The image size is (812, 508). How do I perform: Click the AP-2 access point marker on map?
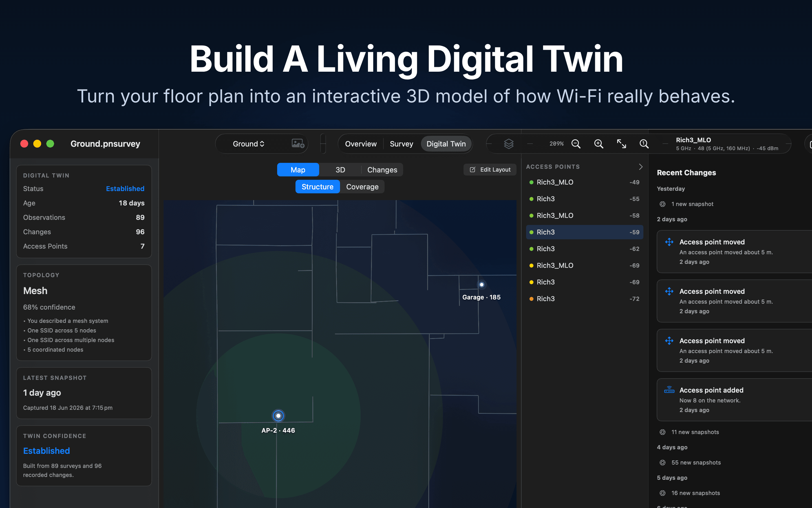coord(278,416)
